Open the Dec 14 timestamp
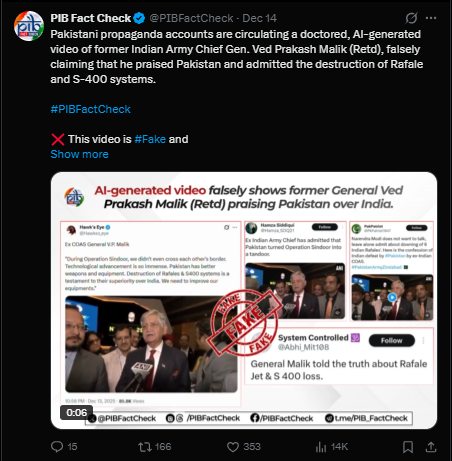 click(259, 18)
